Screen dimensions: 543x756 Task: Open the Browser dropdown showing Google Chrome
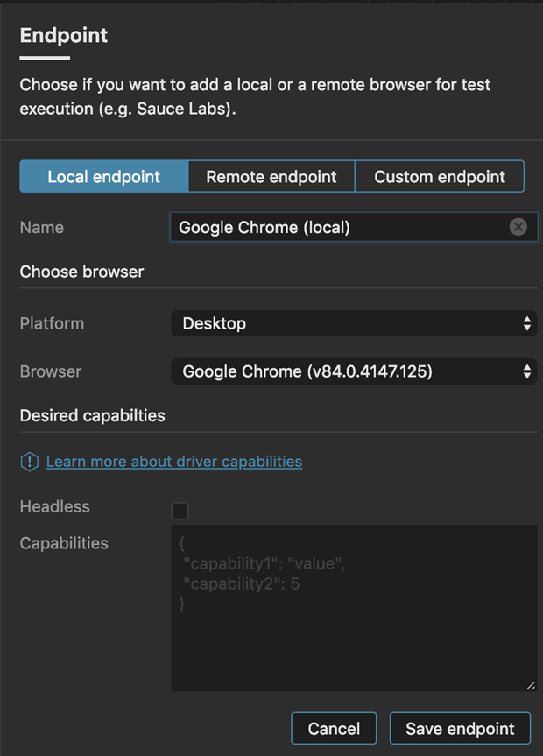(354, 371)
